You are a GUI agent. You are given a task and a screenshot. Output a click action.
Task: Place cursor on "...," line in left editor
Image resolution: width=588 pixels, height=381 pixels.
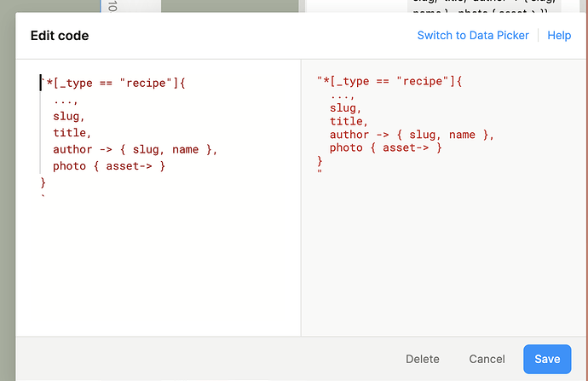(66, 101)
